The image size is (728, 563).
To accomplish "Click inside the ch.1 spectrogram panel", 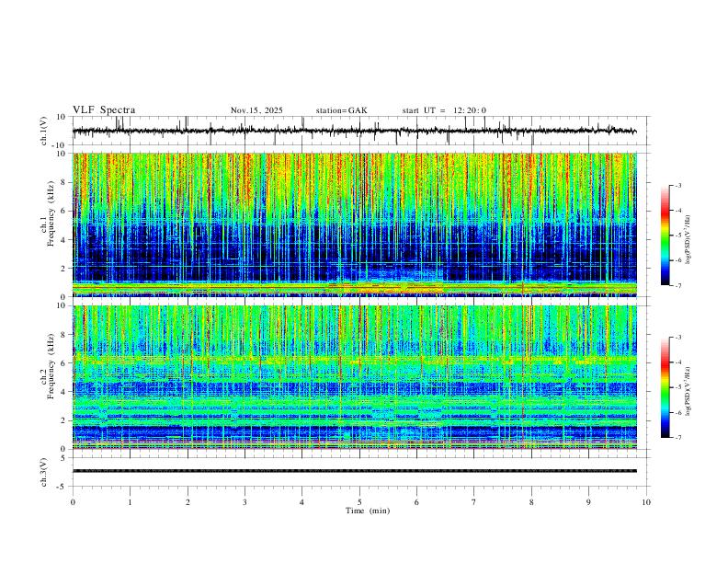I will 354,224.
